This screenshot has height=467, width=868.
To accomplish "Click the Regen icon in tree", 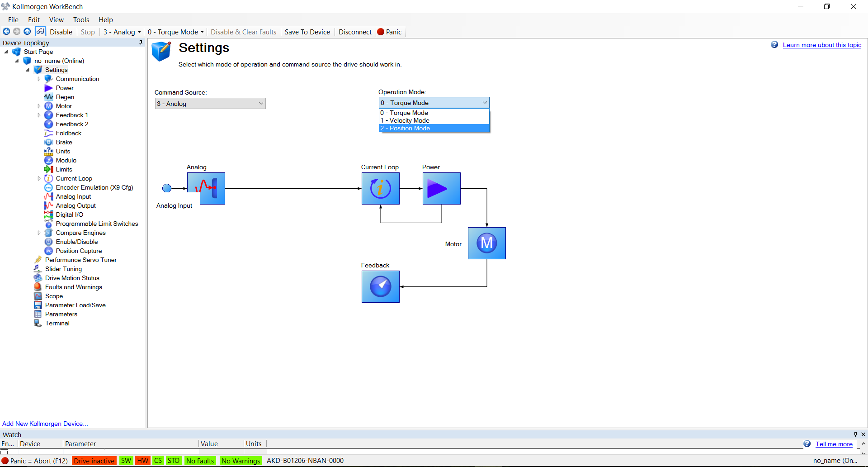I will [x=49, y=97].
